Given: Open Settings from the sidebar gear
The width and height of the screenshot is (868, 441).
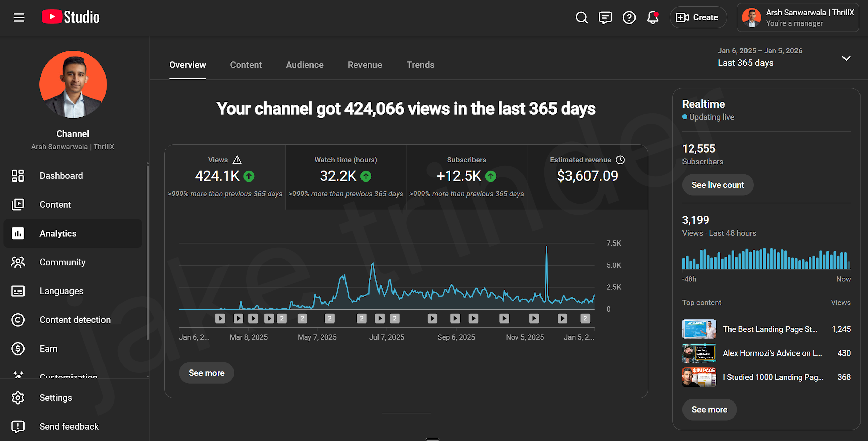Looking at the screenshot, I should pyautogui.click(x=18, y=397).
